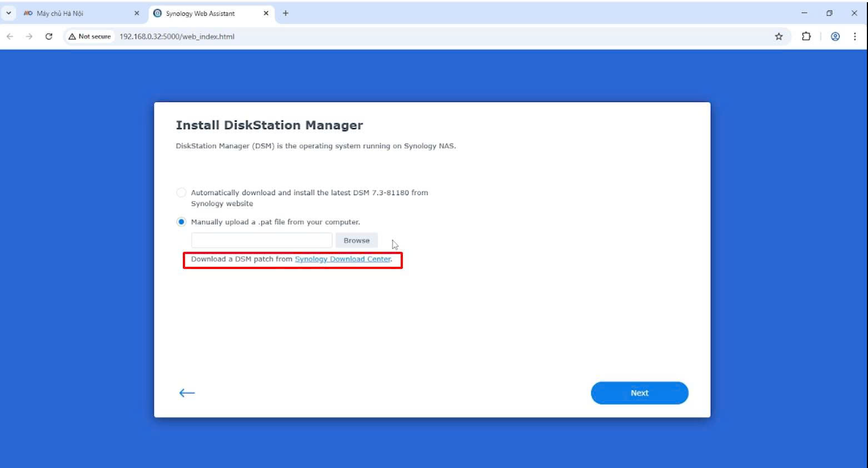Open a new tab with the plus icon
The height and width of the screenshot is (468, 868).
286,13
